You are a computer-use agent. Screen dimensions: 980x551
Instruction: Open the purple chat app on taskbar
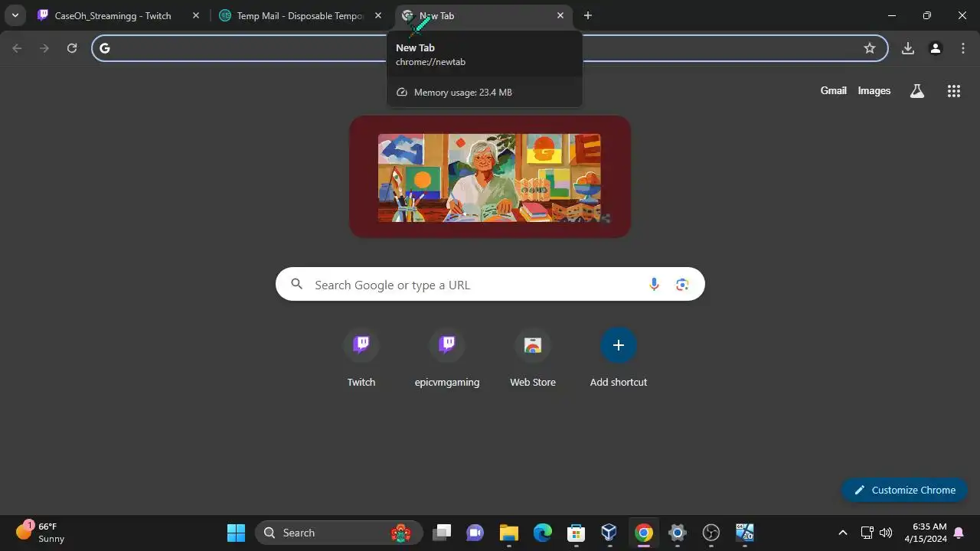click(x=475, y=533)
